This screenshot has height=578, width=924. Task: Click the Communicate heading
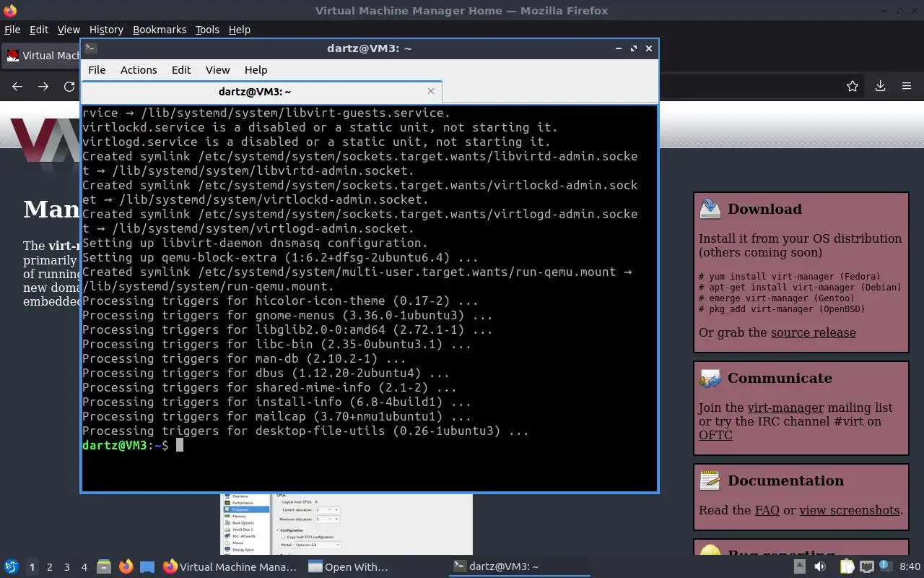point(780,378)
